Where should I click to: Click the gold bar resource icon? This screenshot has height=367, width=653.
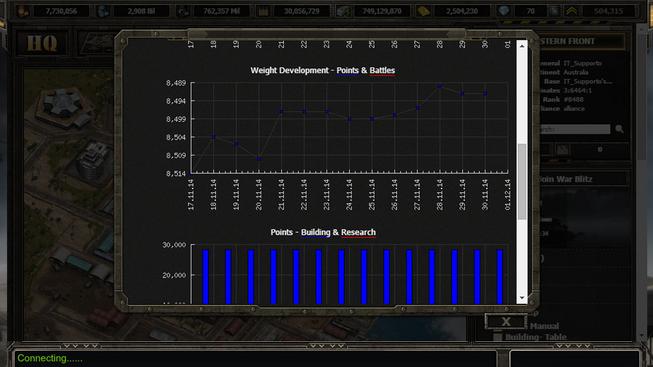click(x=423, y=11)
